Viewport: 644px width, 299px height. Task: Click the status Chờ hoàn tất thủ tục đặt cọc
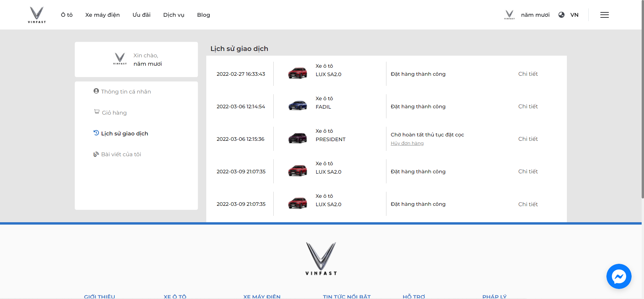427,135
